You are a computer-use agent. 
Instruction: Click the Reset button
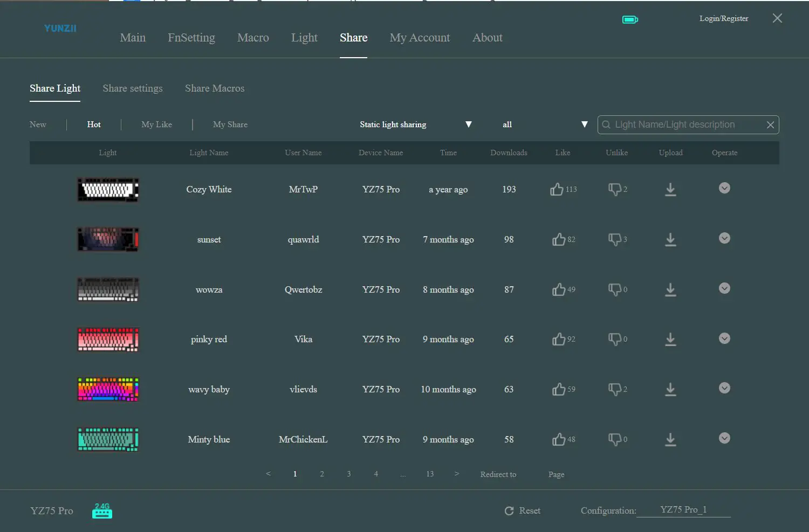522,510
